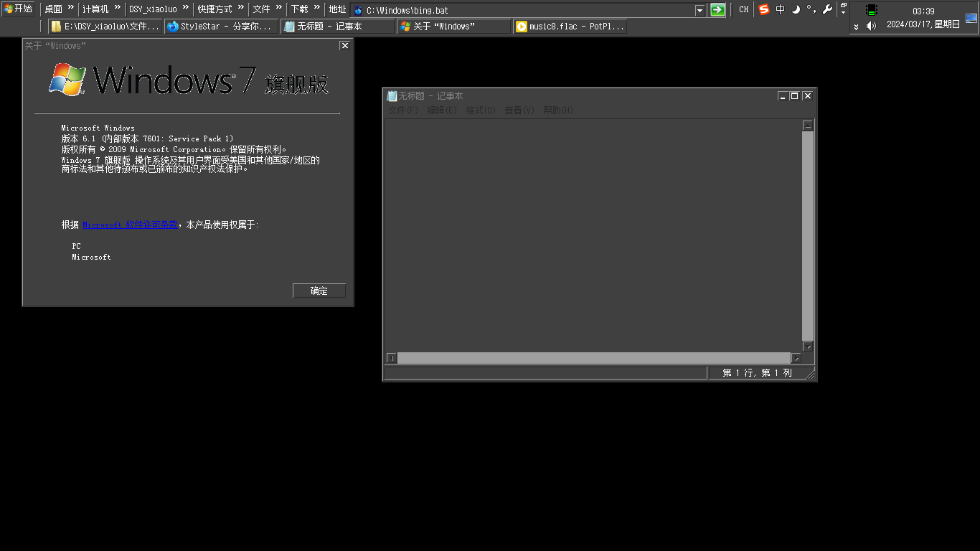Switch to StyleStar Firefox taskbar button
The width and height of the screenshot is (980, 551).
tap(221, 27)
